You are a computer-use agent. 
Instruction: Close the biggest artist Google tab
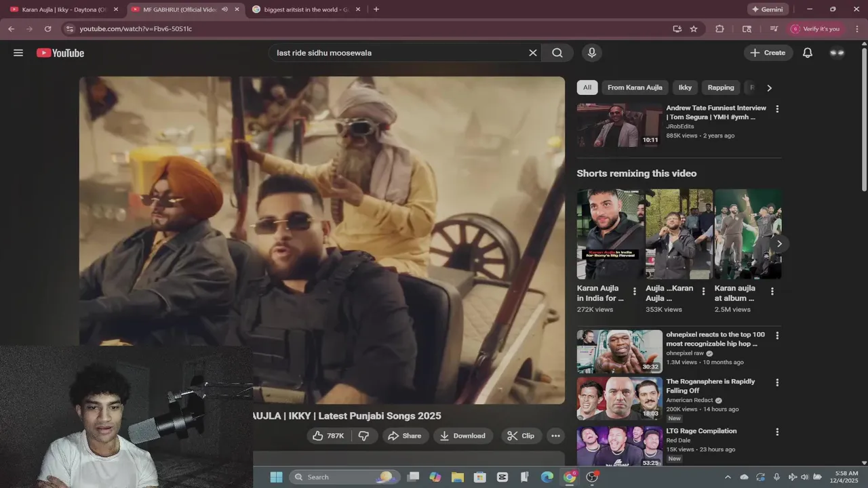click(357, 9)
